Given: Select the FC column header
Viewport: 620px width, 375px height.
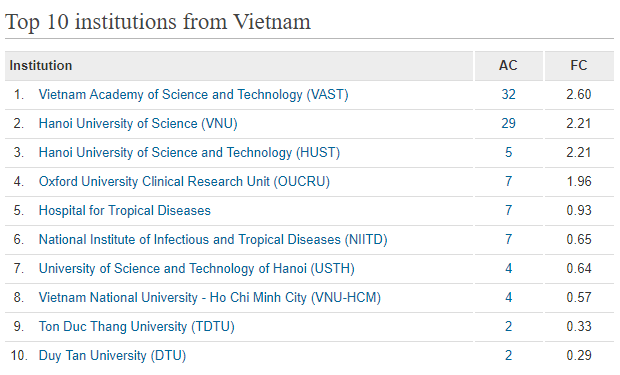Looking at the screenshot, I should coord(579,66).
